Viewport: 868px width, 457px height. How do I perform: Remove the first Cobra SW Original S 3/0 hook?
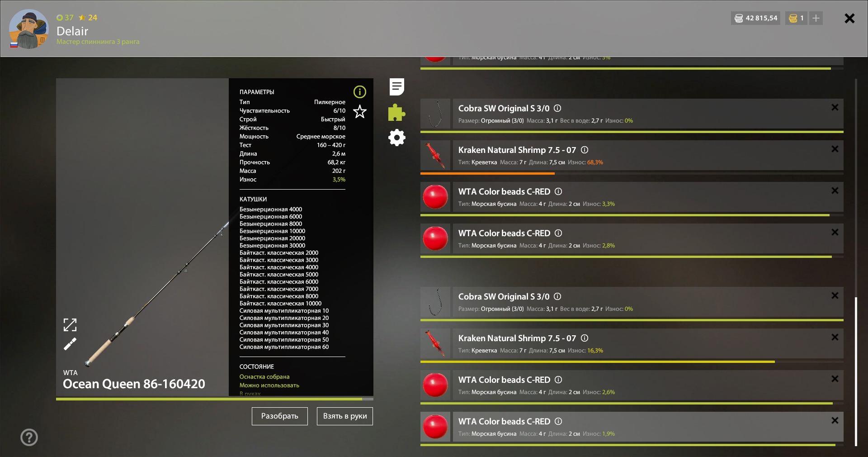(835, 107)
